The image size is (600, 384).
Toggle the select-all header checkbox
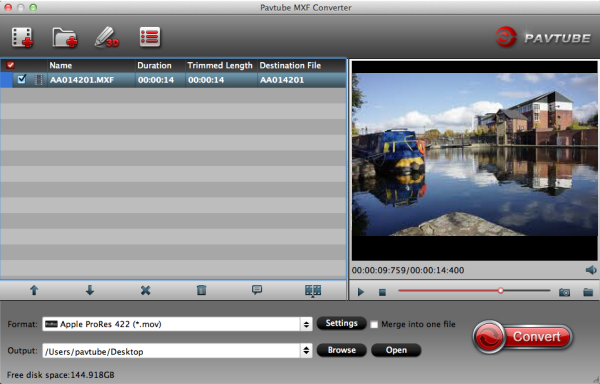11,65
